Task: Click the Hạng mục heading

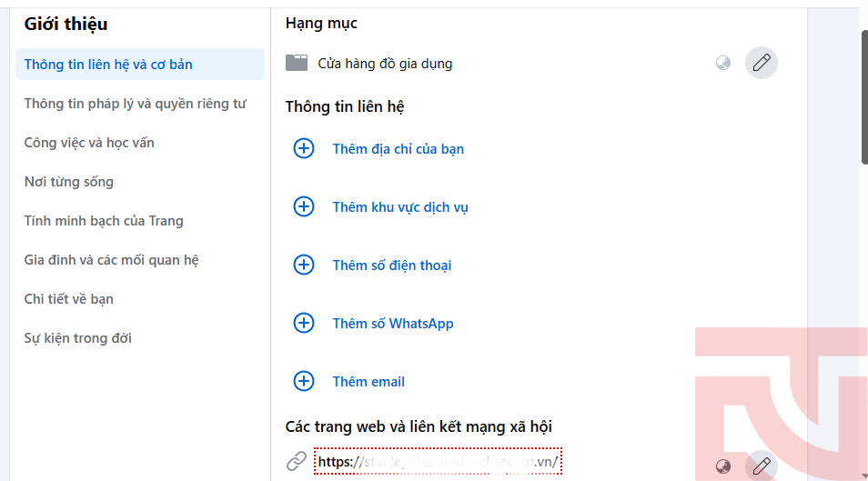Action: 321,24
